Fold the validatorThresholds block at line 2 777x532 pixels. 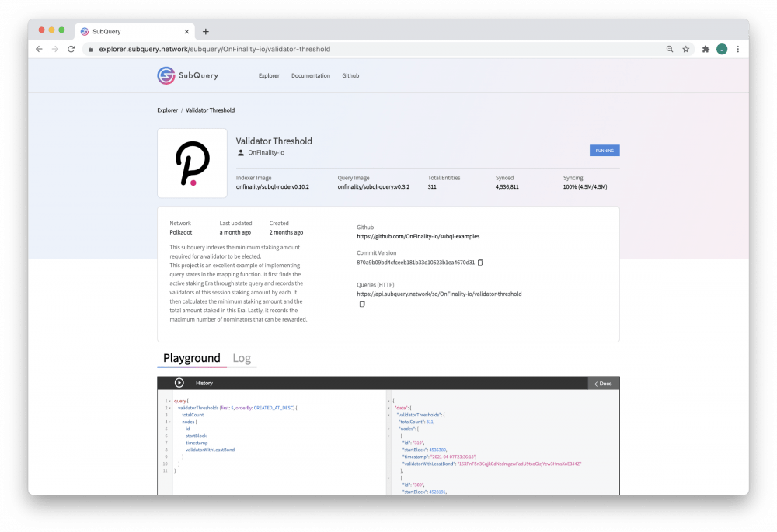[x=170, y=409]
